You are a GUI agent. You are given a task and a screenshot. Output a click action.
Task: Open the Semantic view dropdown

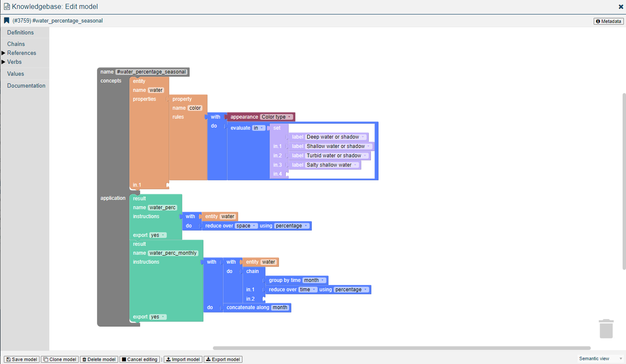click(x=600, y=359)
